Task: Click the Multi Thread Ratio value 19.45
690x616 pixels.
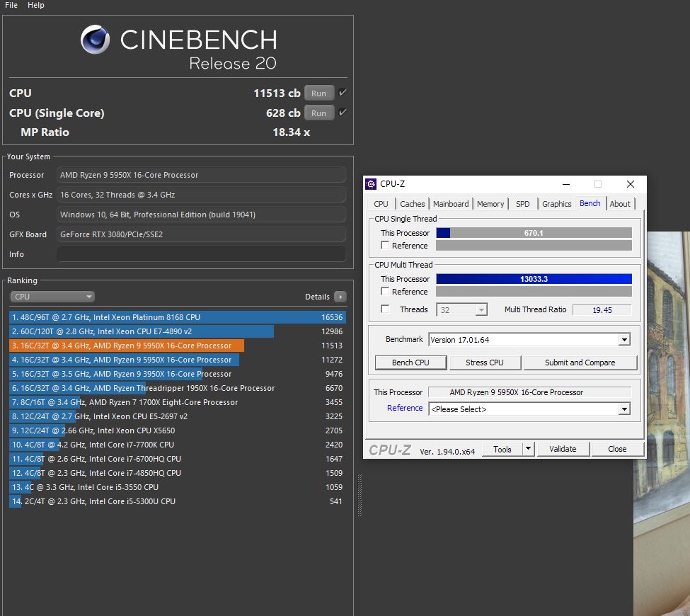Action: tap(602, 310)
